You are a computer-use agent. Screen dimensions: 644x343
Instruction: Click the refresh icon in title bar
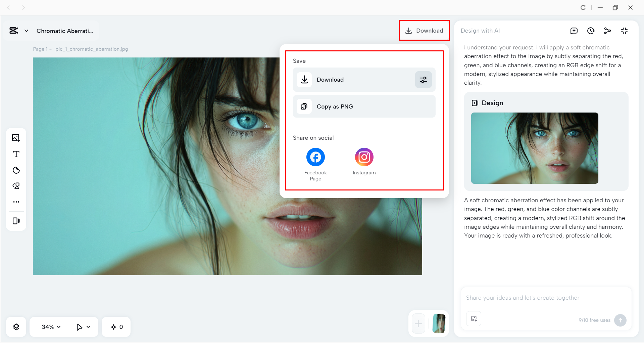point(583,7)
